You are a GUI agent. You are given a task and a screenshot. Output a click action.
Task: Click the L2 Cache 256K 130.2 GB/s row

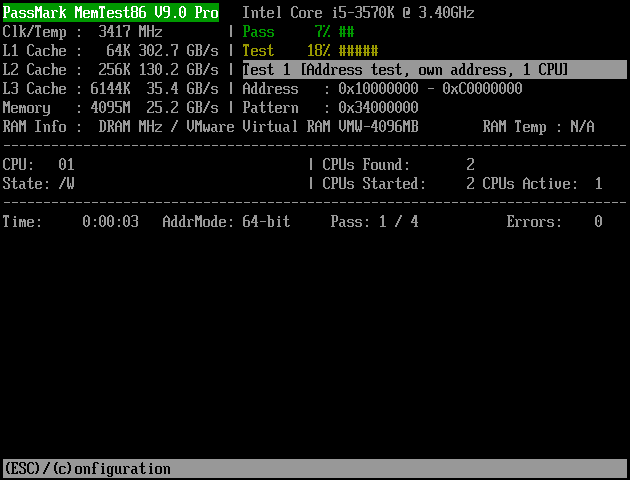(x=110, y=69)
